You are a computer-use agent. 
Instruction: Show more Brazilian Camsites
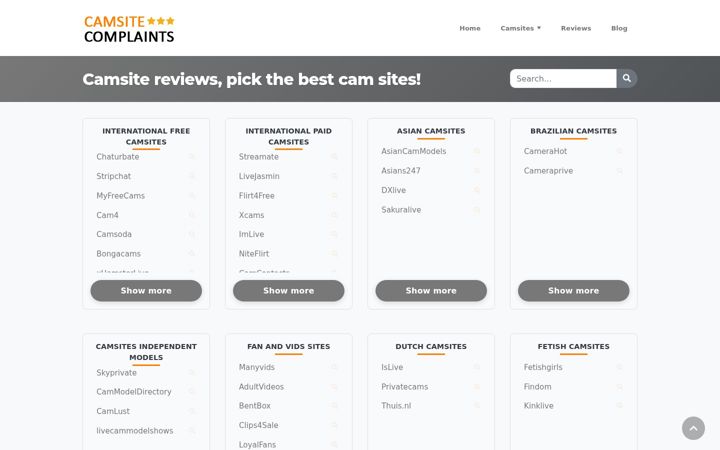click(x=574, y=291)
